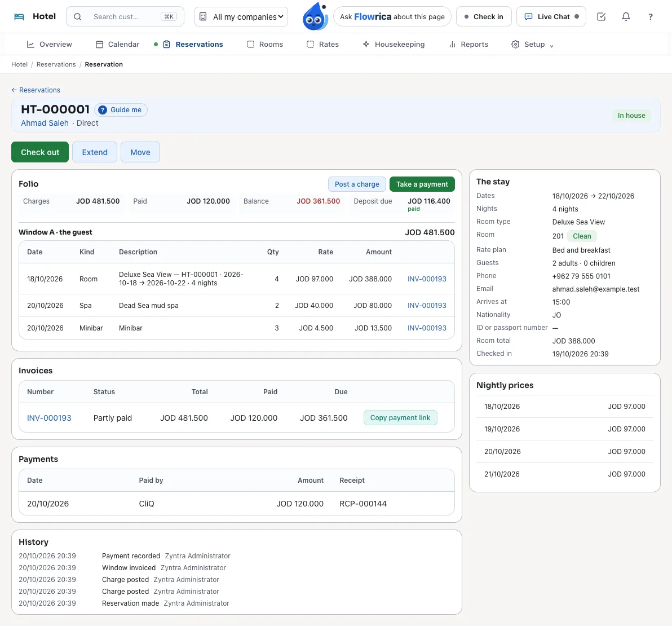Click the Reservations breadcrumb
This screenshot has width=672, height=626.
(x=56, y=64)
